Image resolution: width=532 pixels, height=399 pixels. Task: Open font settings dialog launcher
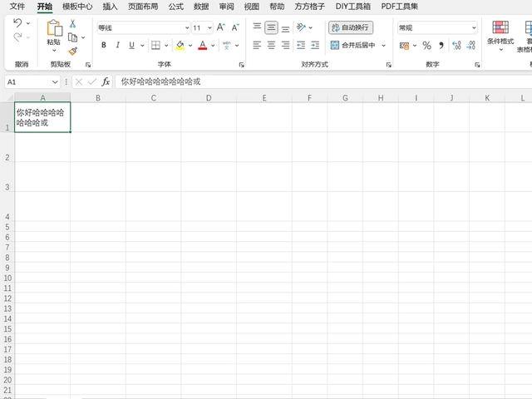point(242,65)
